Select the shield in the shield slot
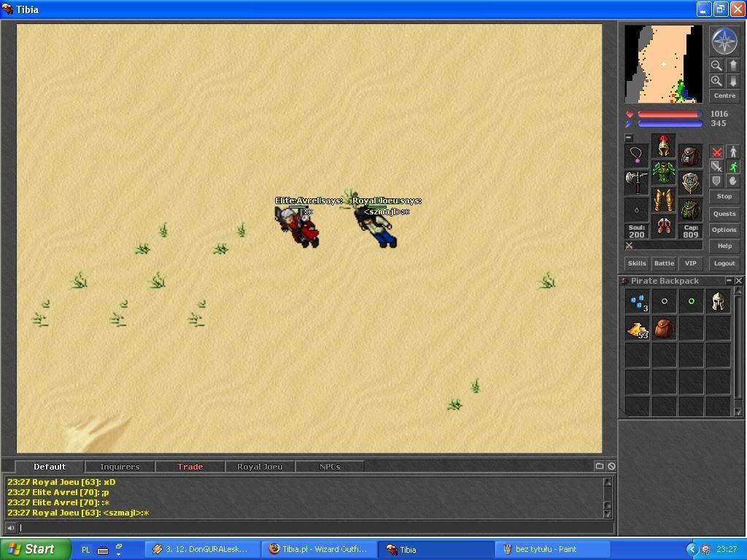This screenshot has width=747, height=560. pos(690,182)
